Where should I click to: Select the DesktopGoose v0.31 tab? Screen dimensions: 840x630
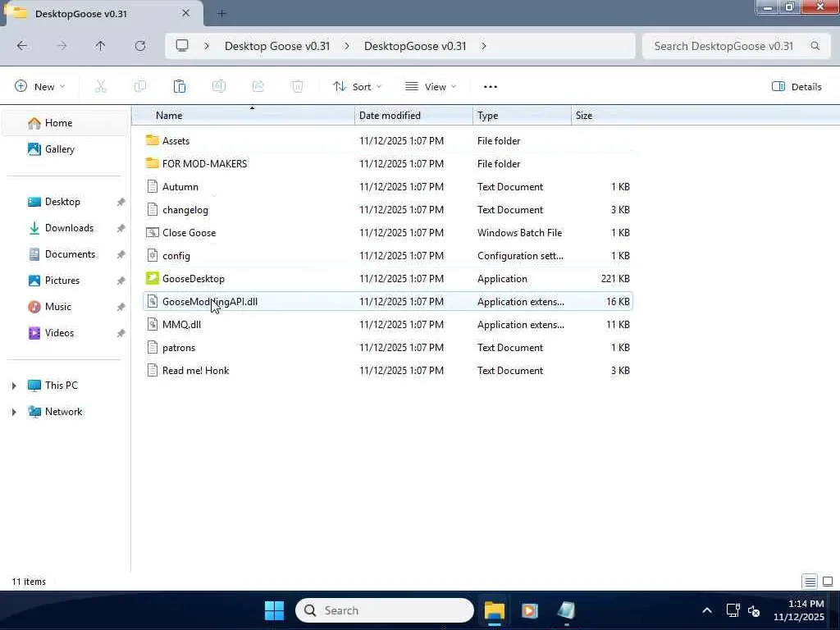coord(102,13)
